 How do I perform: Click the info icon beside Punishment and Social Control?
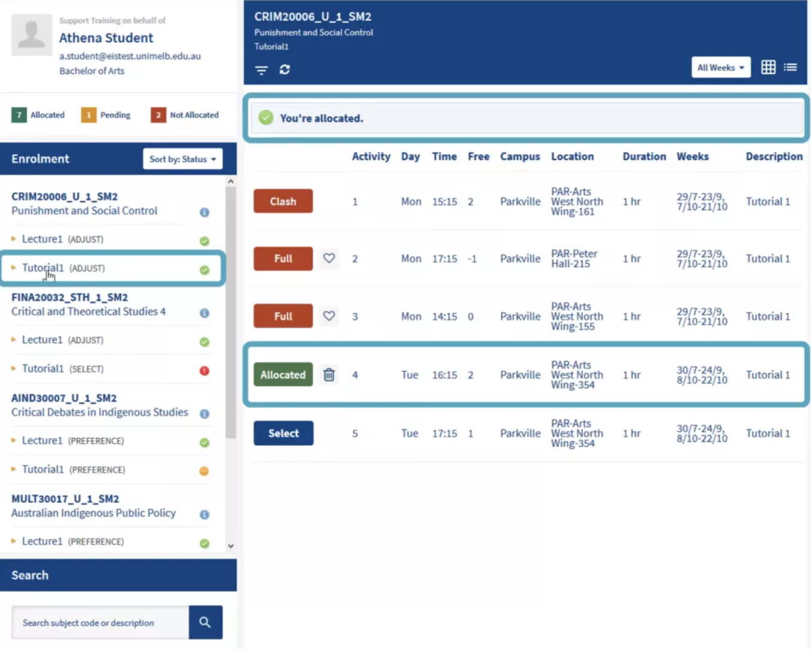(x=204, y=212)
